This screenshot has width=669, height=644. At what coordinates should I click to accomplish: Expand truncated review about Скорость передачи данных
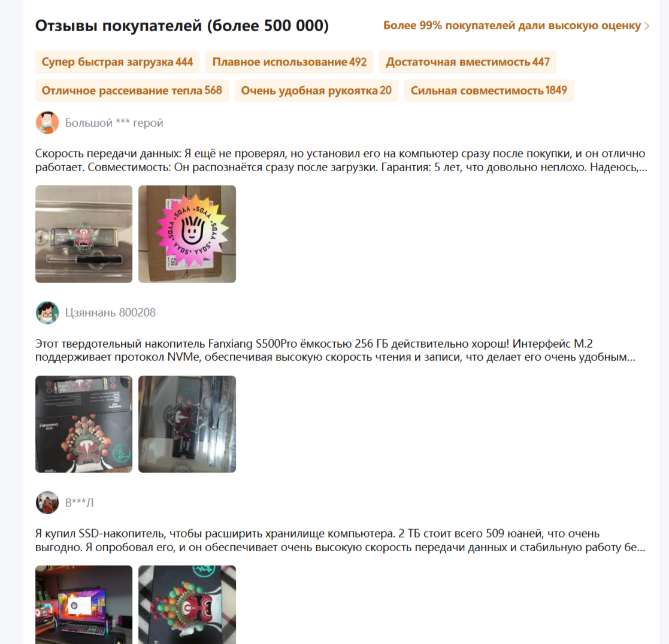pos(341,160)
